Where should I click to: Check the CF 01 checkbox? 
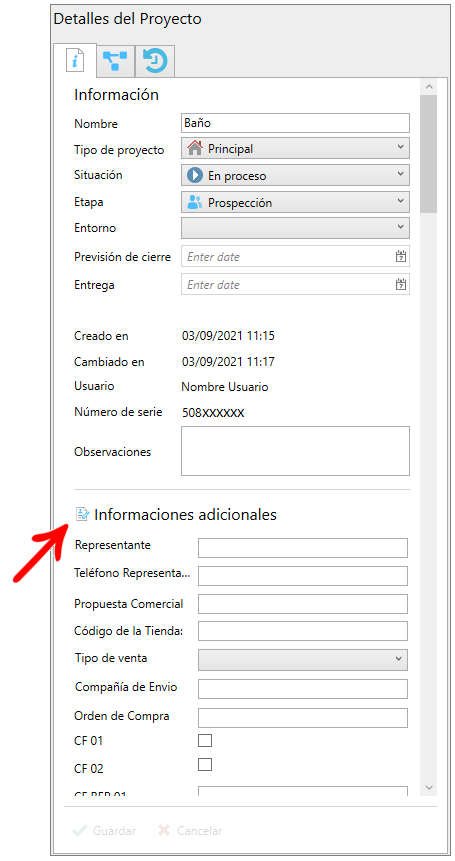[205, 740]
